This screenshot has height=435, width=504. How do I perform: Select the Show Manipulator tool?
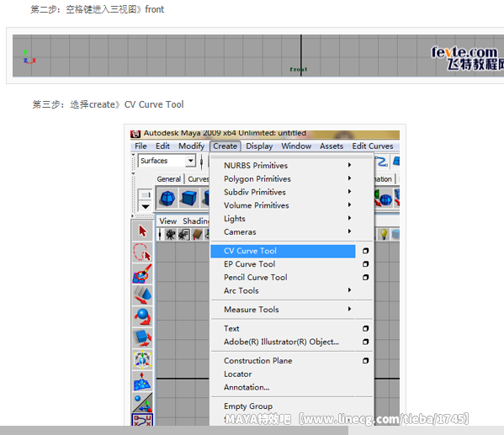pyautogui.click(x=142, y=402)
